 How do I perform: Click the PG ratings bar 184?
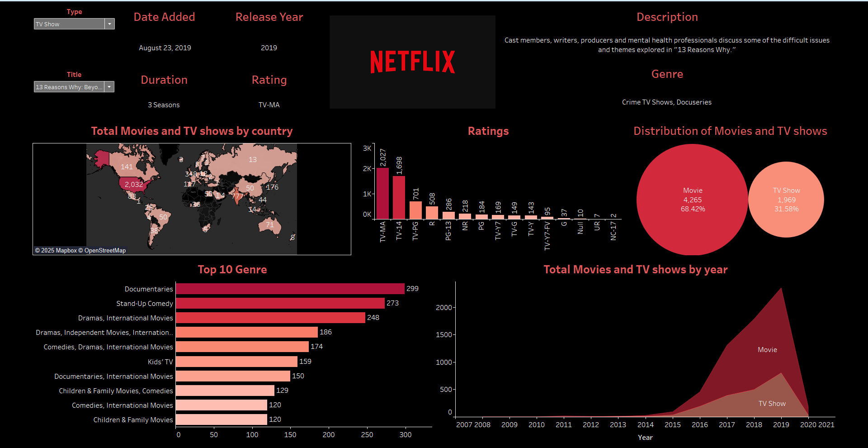481,217
